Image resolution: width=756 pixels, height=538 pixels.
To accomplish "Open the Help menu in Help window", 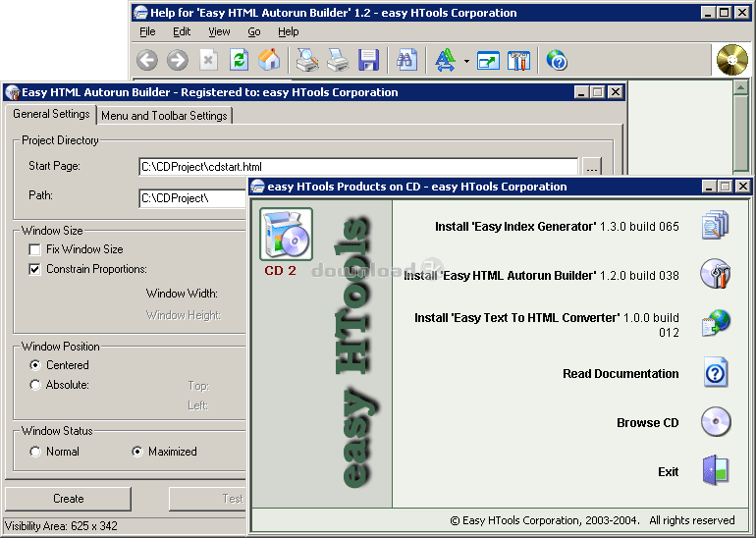I will [x=289, y=31].
